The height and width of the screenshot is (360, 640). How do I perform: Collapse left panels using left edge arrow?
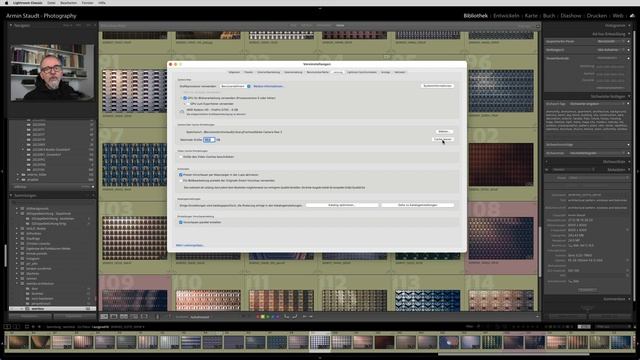click(2, 171)
